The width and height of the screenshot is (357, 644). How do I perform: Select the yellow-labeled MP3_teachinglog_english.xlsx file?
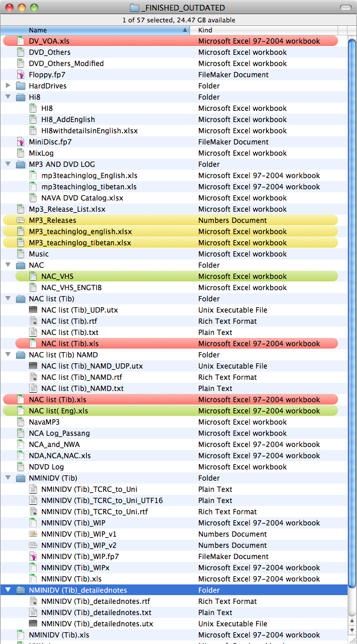(x=80, y=232)
